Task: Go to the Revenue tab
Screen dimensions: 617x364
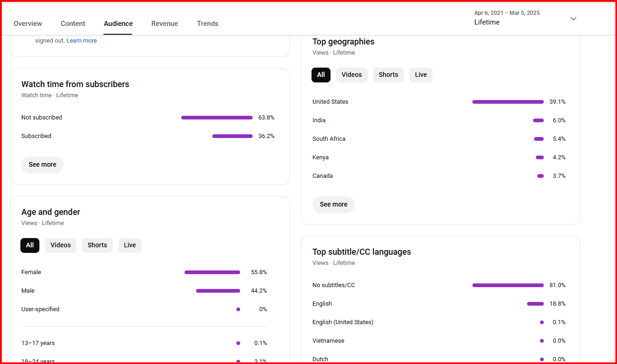Action: point(165,24)
